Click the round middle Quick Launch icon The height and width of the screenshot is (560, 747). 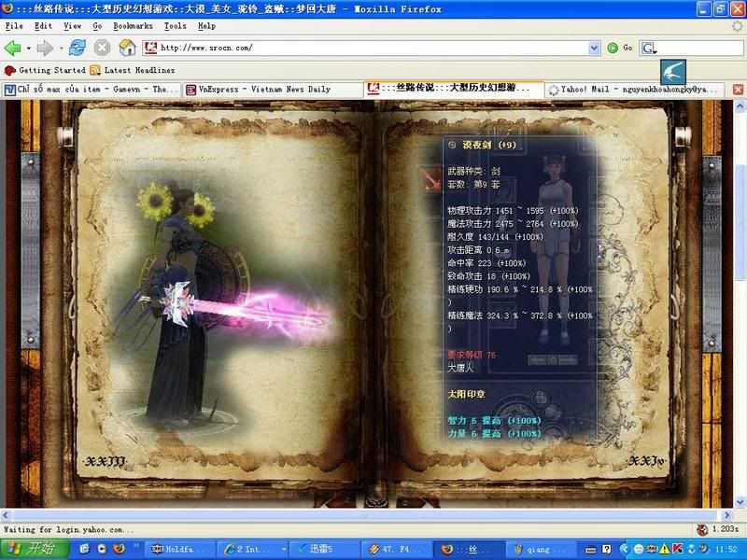(102, 549)
